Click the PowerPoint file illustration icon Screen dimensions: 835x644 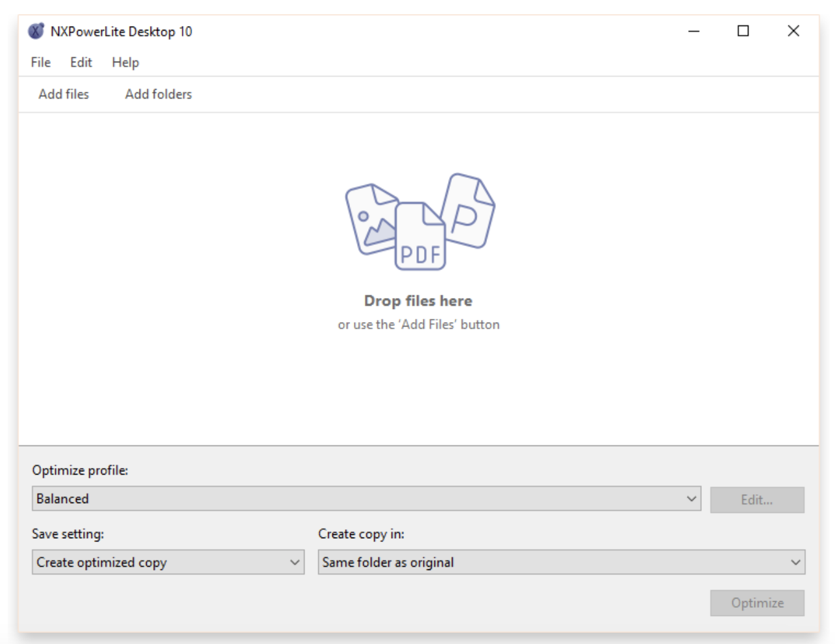(x=469, y=210)
